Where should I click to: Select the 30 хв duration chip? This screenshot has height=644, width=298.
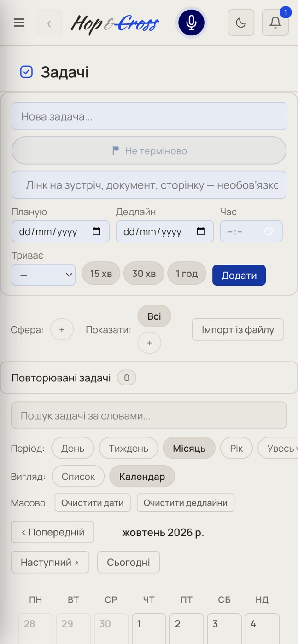coord(144,274)
